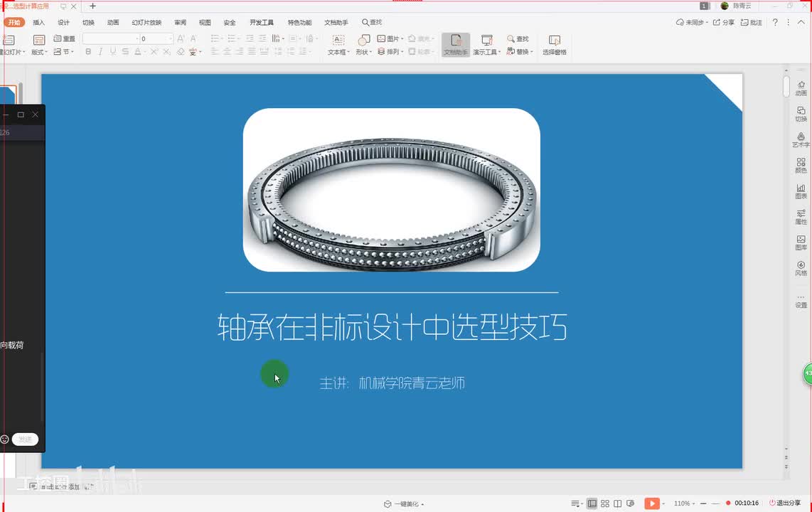Click 查找 find in ribbon
Viewport: 812px width, 512px height.
[x=518, y=39]
